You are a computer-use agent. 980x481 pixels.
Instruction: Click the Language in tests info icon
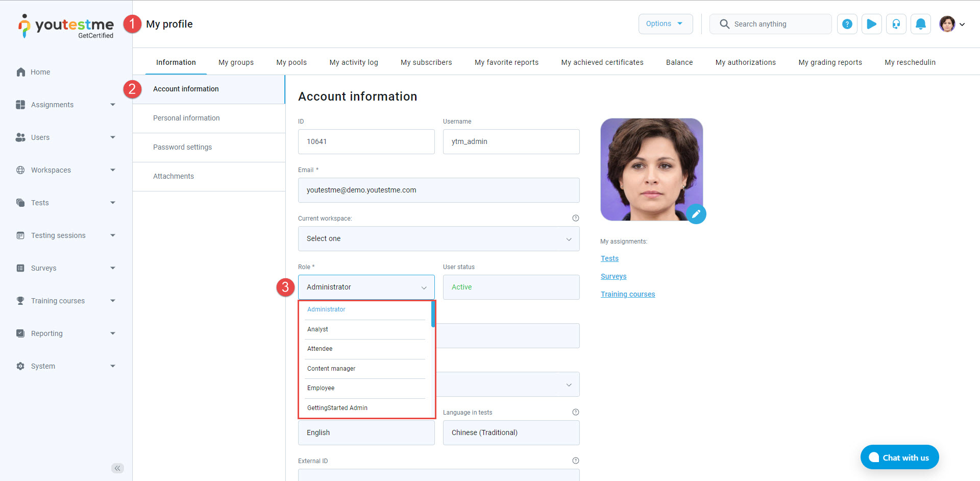[575, 412]
